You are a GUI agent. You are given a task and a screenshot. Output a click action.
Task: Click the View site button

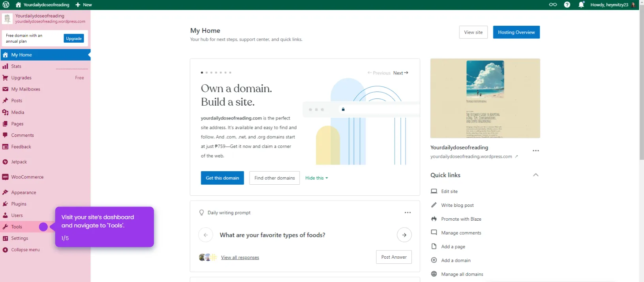pyautogui.click(x=473, y=32)
